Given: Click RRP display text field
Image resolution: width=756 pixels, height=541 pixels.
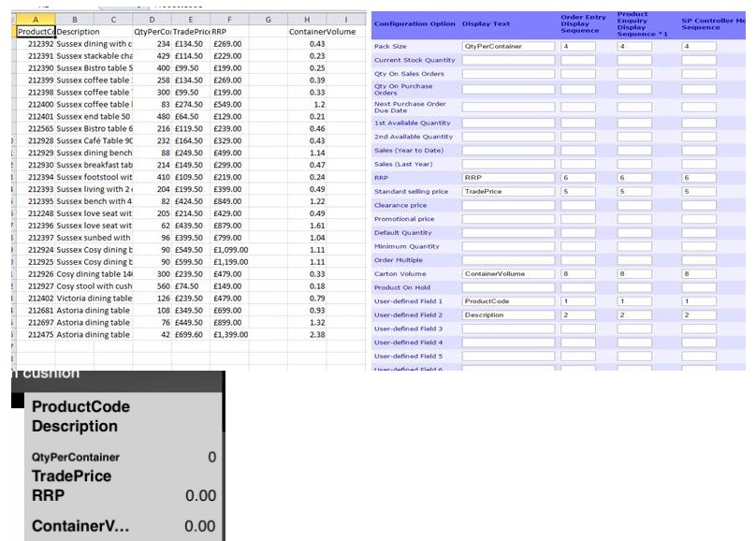Looking at the screenshot, I should [x=508, y=178].
